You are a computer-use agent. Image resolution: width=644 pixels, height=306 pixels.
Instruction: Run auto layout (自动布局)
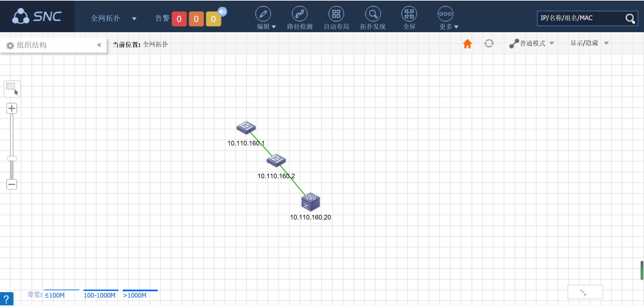pos(336,14)
